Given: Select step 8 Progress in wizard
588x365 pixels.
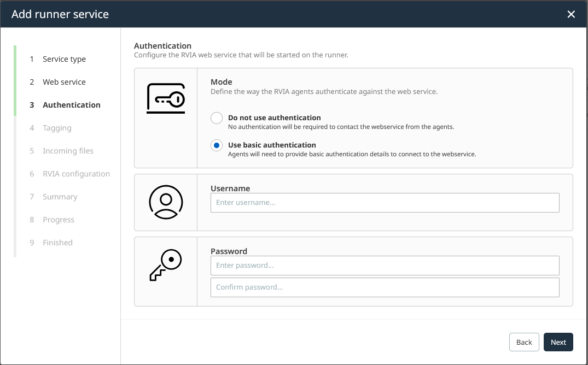Looking at the screenshot, I should (x=58, y=220).
